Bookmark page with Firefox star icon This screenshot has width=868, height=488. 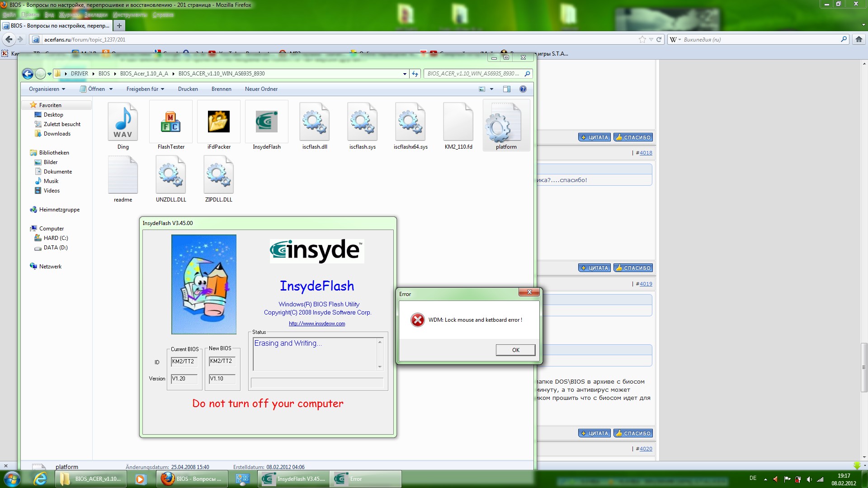coord(642,39)
